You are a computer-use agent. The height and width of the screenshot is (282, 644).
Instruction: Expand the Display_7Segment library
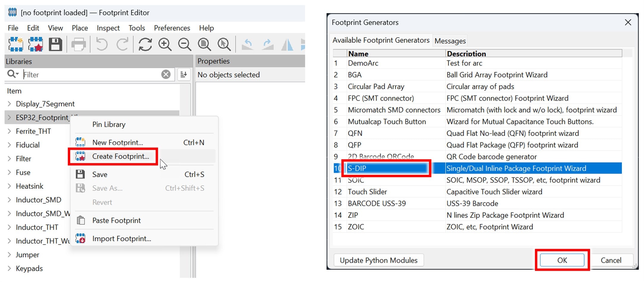(x=9, y=104)
